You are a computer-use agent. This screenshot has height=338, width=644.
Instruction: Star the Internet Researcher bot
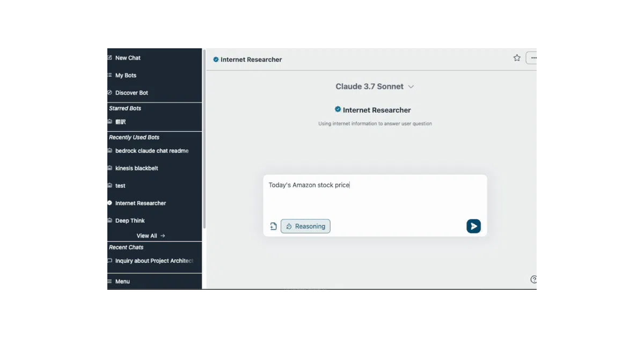pyautogui.click(x=517, y=58)
